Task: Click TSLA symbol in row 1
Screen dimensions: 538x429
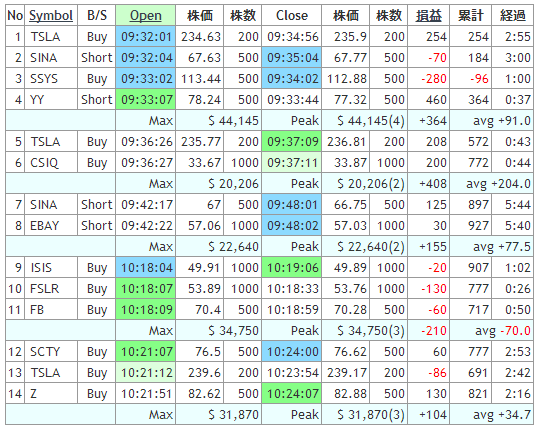Action: pyautogui.click(x=45, y=37)
